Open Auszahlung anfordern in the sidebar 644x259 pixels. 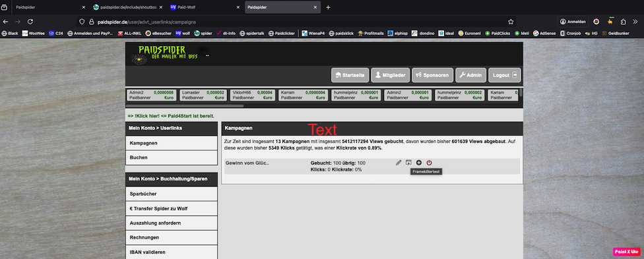pyautogui.click(x=172, y=223)
